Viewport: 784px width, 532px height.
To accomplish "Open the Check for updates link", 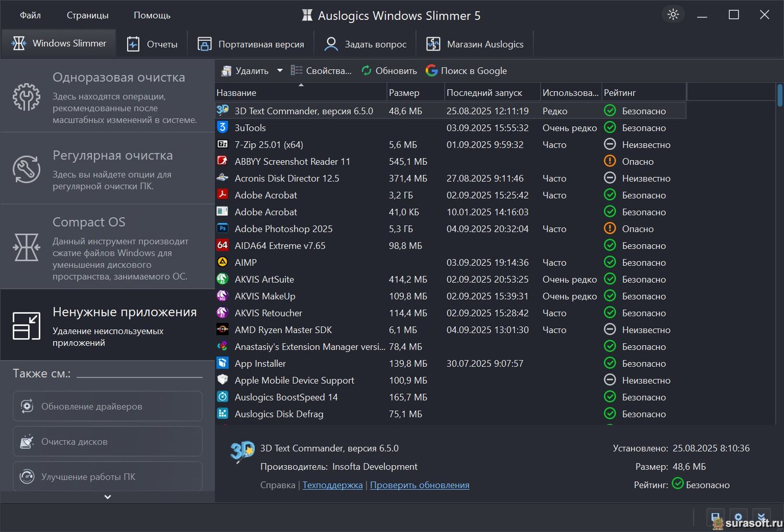I will [419, 485].
